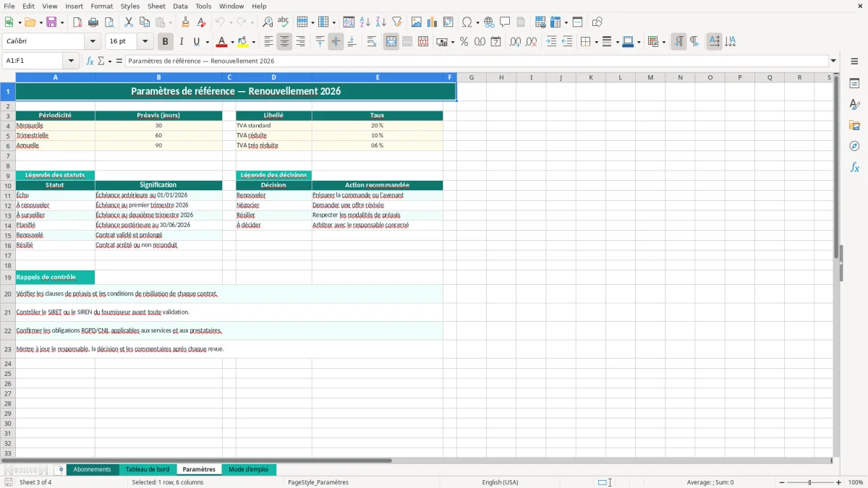
Task: Add a decimal place
Action: (x=515, y=42)
